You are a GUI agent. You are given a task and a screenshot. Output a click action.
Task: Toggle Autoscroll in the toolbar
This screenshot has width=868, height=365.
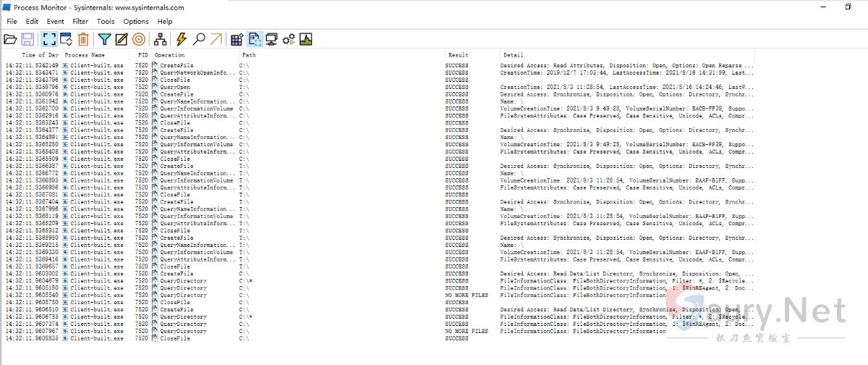pyautogui.click(x=66, y=39)
